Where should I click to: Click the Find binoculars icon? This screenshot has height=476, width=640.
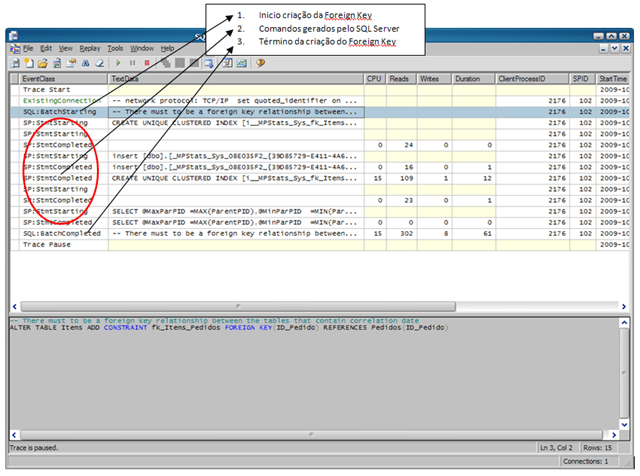point(85,63)
